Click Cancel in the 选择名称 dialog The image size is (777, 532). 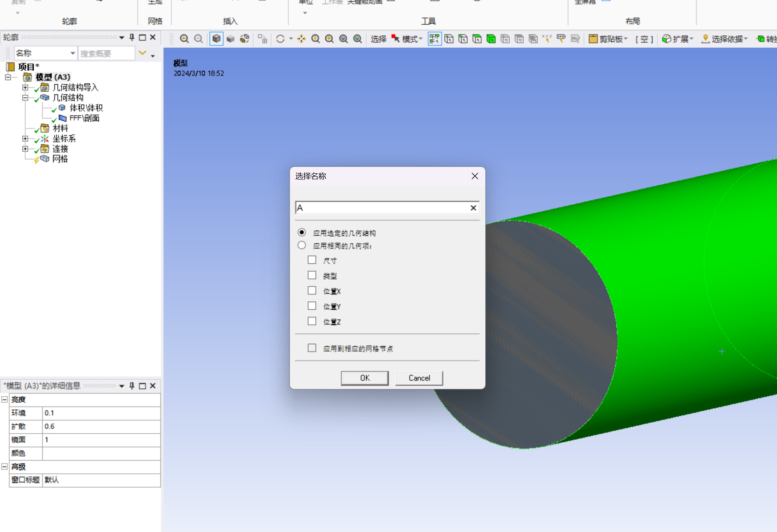click(419, 378)
